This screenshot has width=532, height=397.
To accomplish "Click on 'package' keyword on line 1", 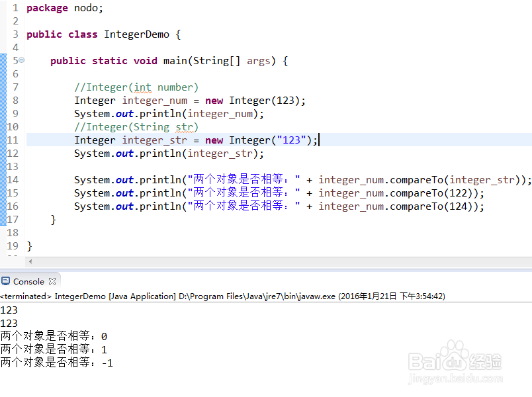I will [x=47, y=8].
